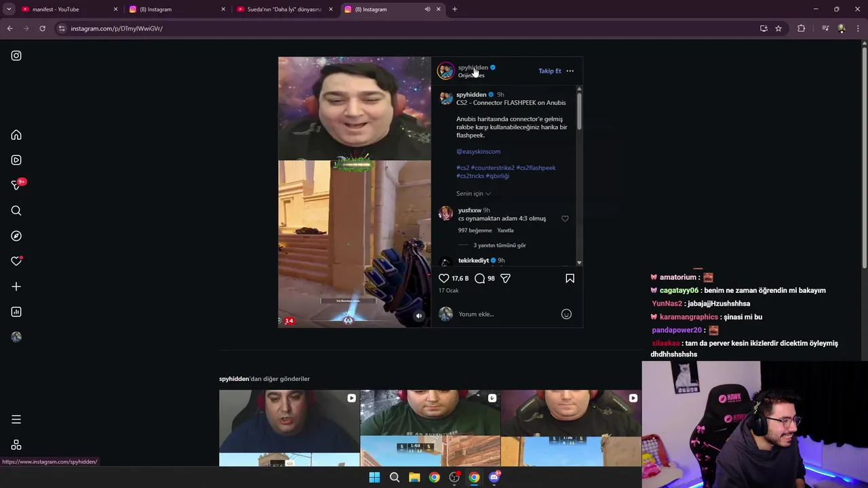
Task: Like yusfxxw's comment heart
Action: click(x=565, y=218)
